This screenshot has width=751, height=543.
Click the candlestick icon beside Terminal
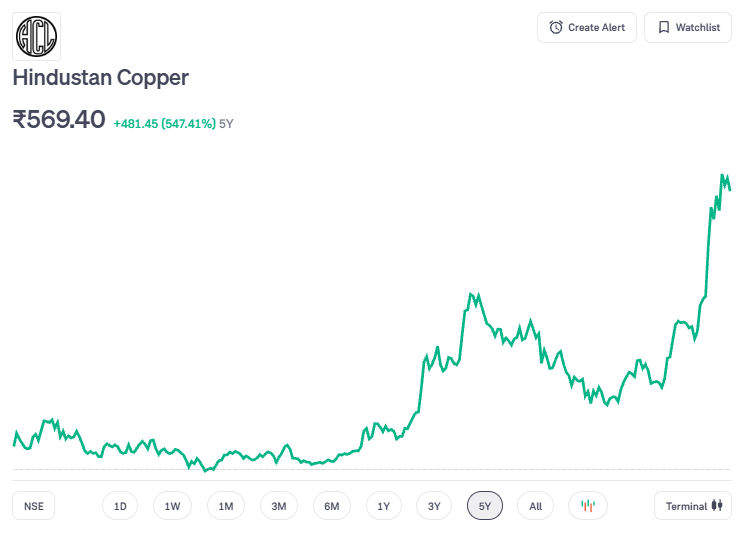point(716,506)
